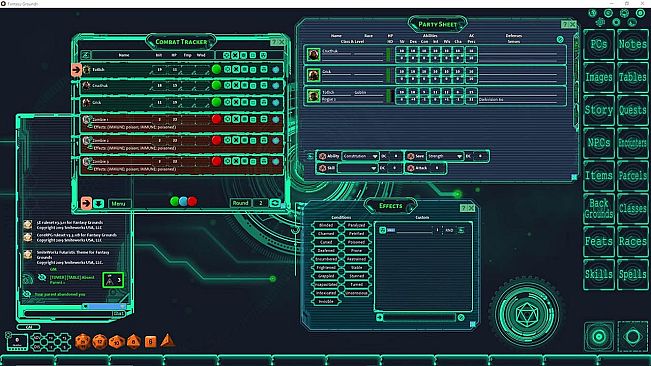Open the Spells sidebar button
Screen dimensions: 651x366
point(632,274)
